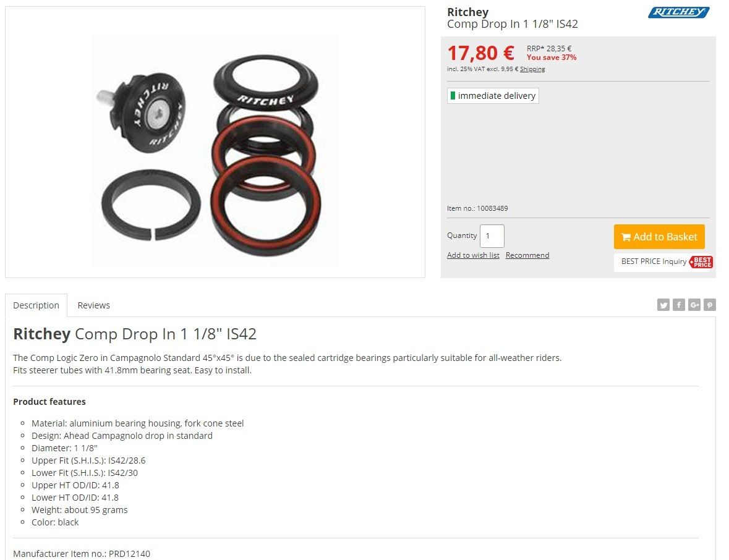Add item to basket

(659, 237)
